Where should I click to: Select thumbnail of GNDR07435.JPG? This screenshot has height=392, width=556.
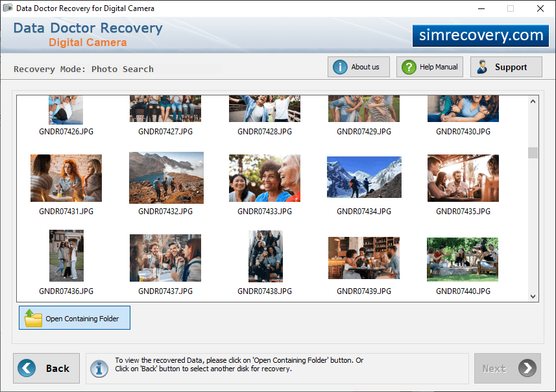[463, 178]
